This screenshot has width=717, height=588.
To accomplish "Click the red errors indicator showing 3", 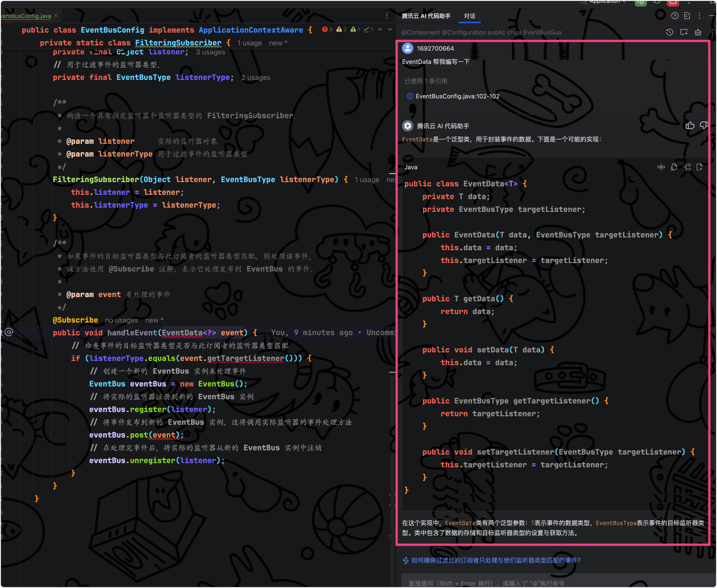I will click(x=327, y=30).
